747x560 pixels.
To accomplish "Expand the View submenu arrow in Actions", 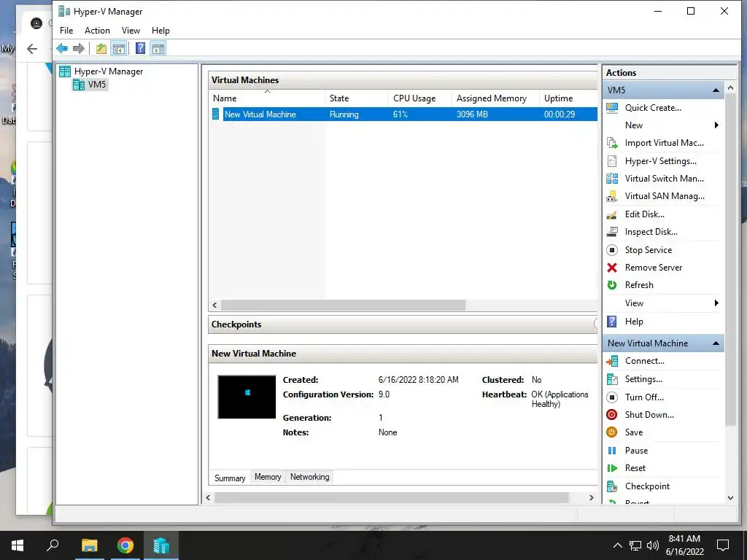I will 716,303.
